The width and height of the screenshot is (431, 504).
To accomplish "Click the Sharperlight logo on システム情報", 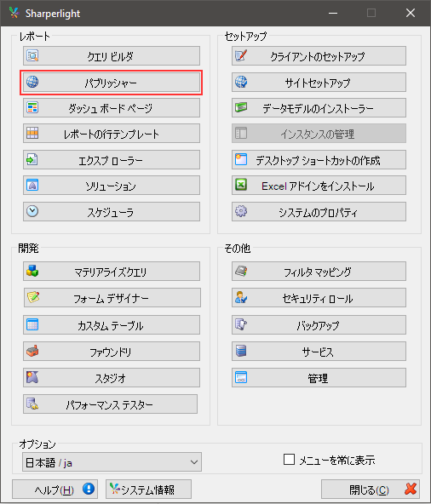I will point(115,489).
